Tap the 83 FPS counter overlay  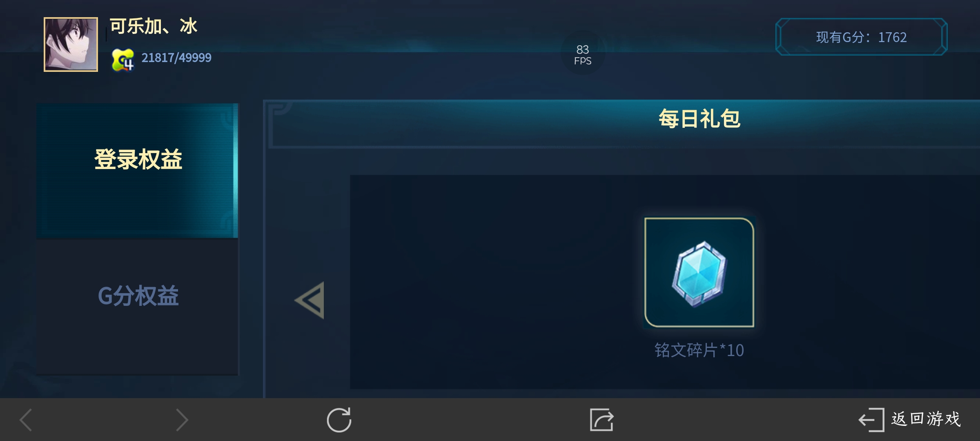coord(583,55)
